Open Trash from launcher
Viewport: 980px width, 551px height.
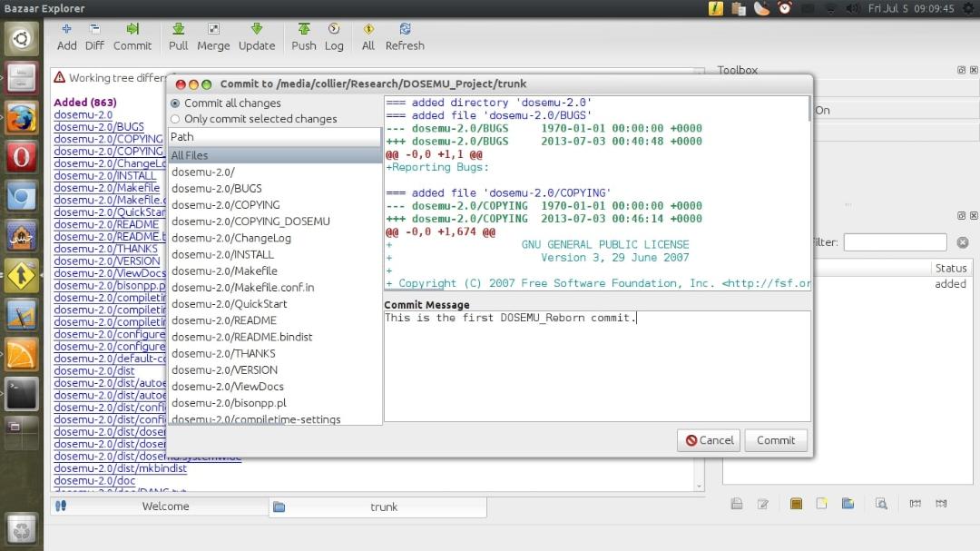(21, 530)
